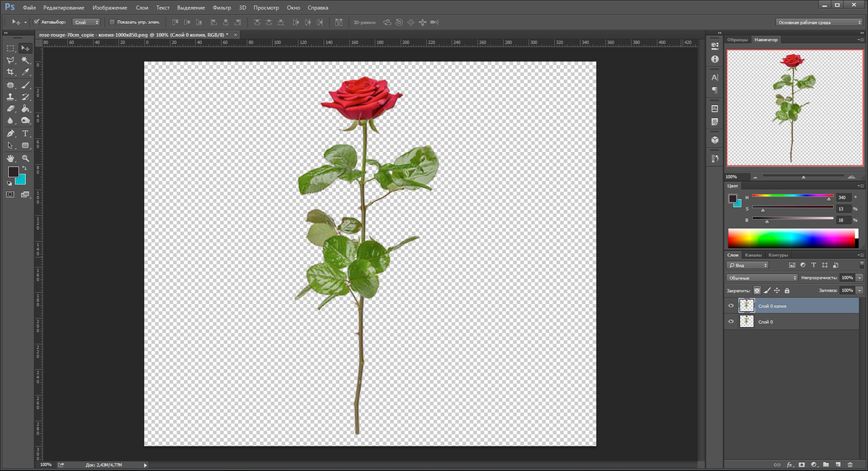Open the workspace dropdown Основная рабочая среда
Screen dimensions: 868x471
[x=819, y=22]
